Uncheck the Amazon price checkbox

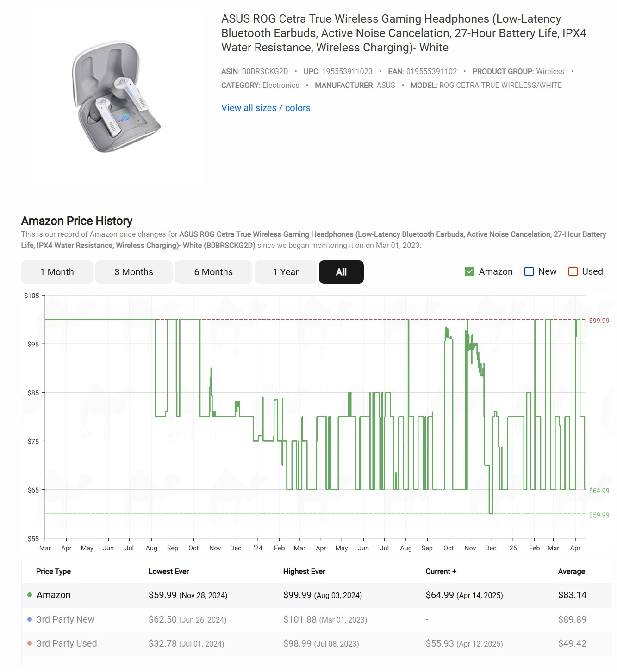(469, 271)
